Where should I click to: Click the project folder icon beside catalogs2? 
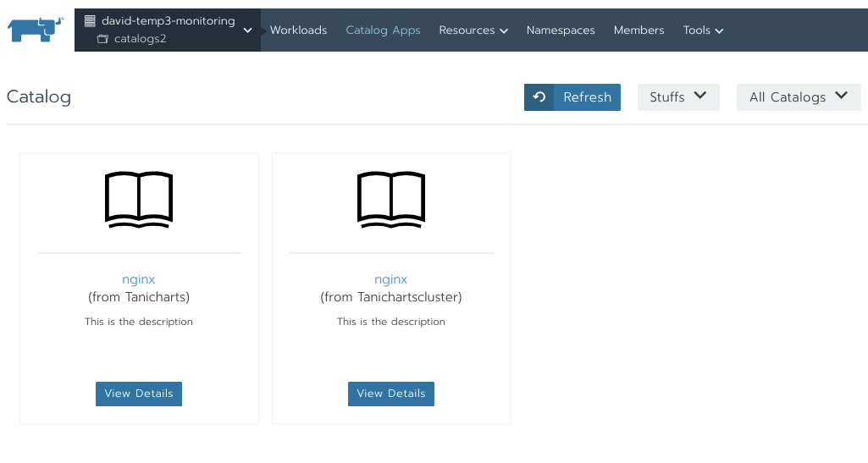(102, 39)
